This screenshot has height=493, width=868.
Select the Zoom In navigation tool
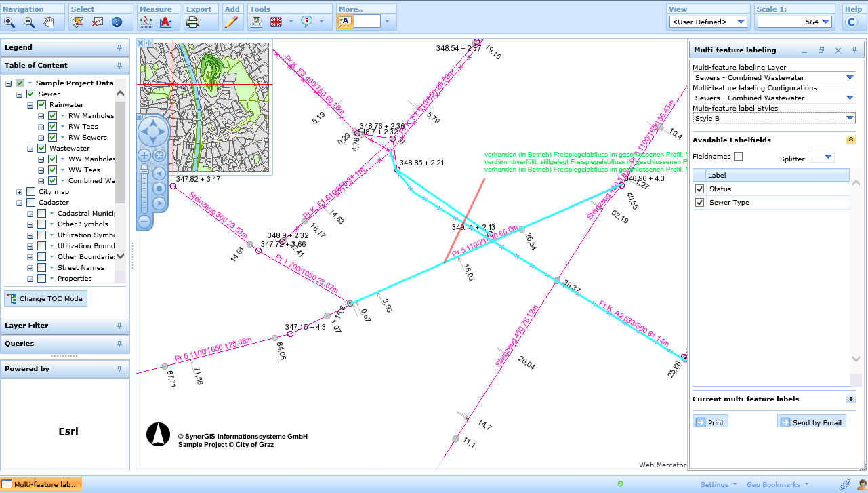coord(9,22)
